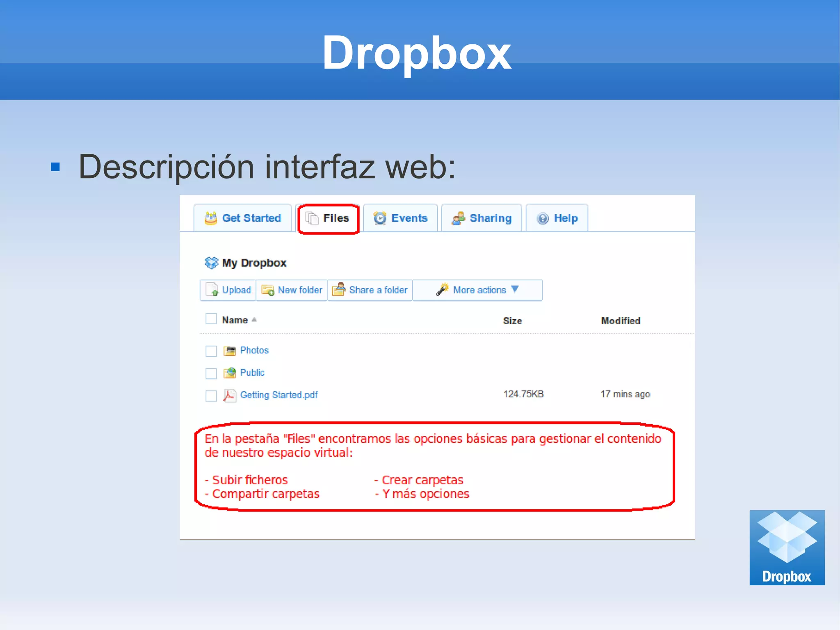This screenshot has width=840, height=630.
Task: Click the My Dropbox box icon
Action: click(x=212, y=263)
